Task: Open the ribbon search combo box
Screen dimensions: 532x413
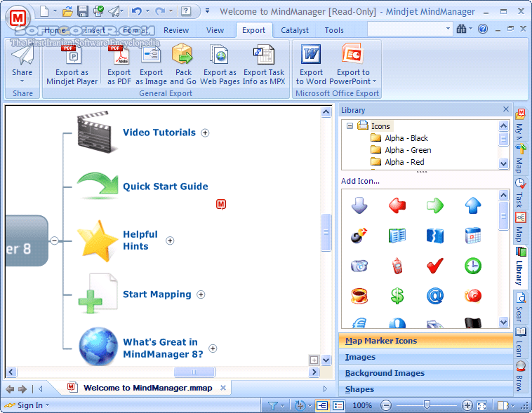Action: (x=410, y=29)
